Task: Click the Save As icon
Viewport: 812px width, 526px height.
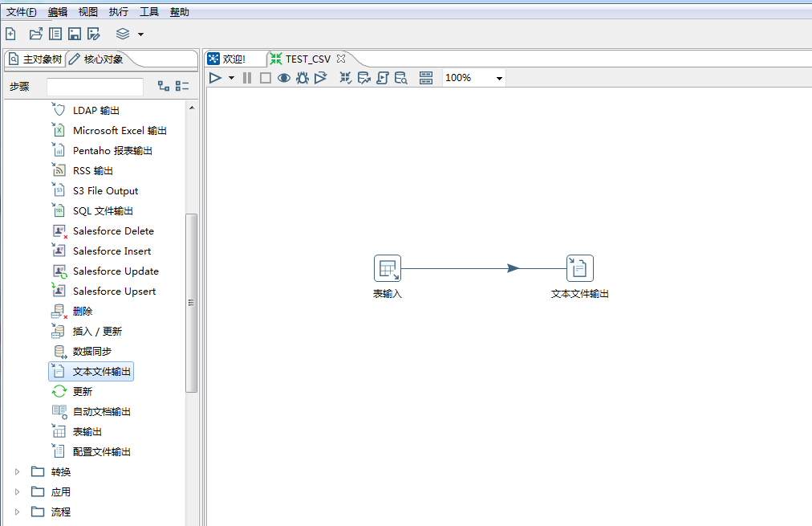Action: tap(94, 35)
